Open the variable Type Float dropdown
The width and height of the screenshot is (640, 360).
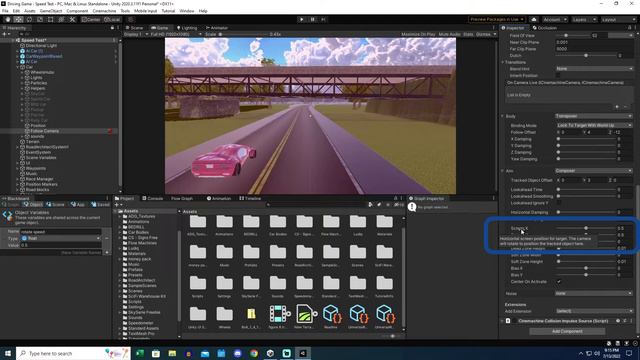pos(60,238)
